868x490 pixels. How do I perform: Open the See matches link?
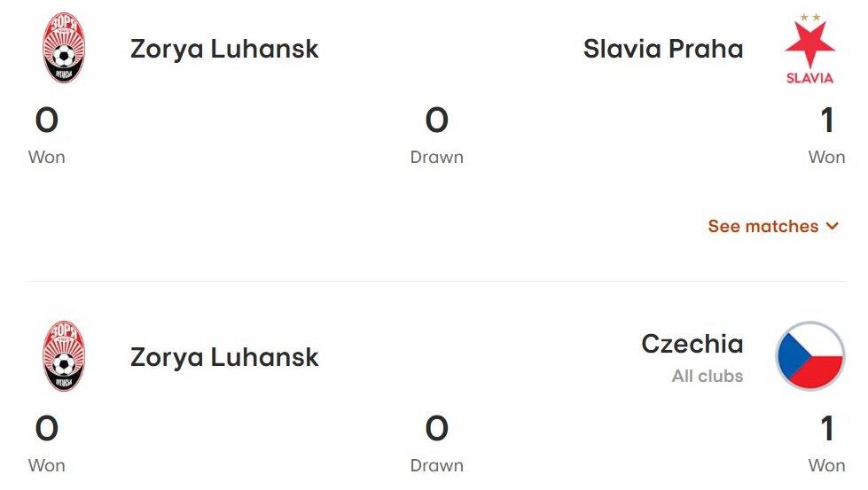click(762, 226)
